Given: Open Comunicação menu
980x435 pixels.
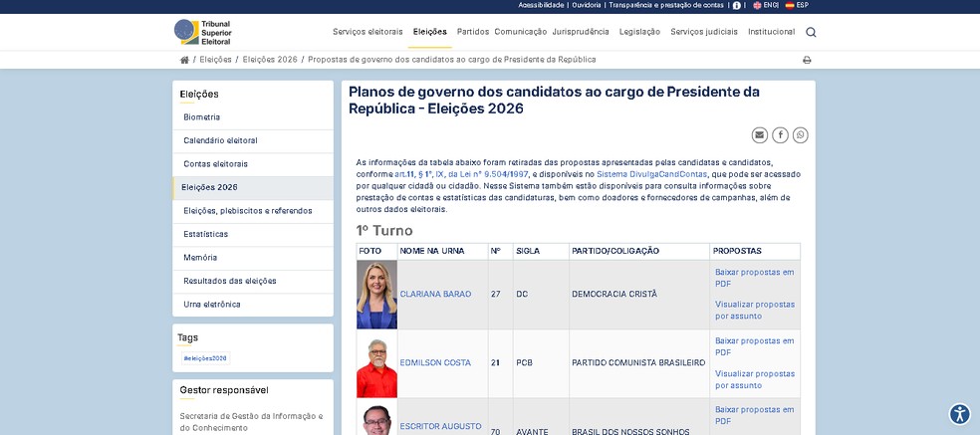Looking at the screenshot, I should [520, 32].
